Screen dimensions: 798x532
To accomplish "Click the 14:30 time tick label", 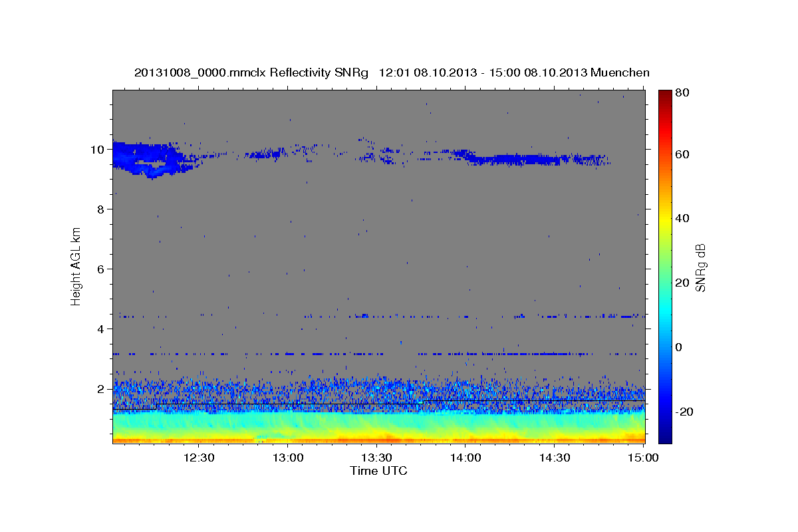I will click(x=555, y=458).
